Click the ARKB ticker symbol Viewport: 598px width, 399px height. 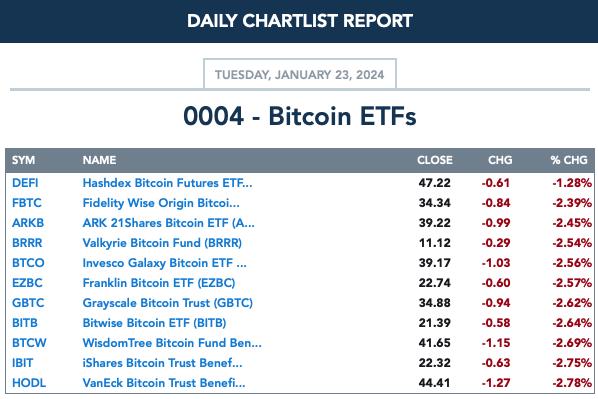(28, 223)
